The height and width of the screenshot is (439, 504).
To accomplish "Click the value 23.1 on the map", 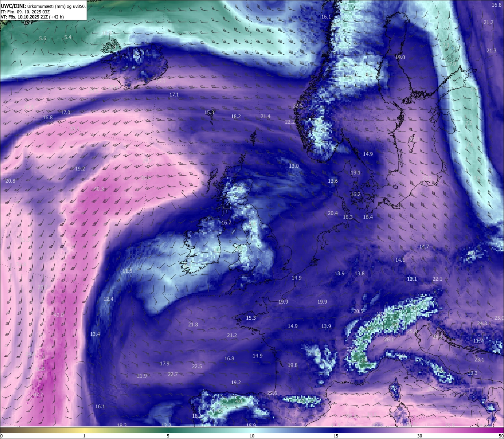I will [479, 360].
